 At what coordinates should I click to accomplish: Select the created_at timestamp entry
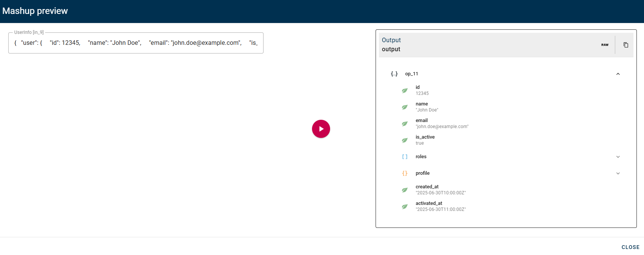[x=440, y=190]
